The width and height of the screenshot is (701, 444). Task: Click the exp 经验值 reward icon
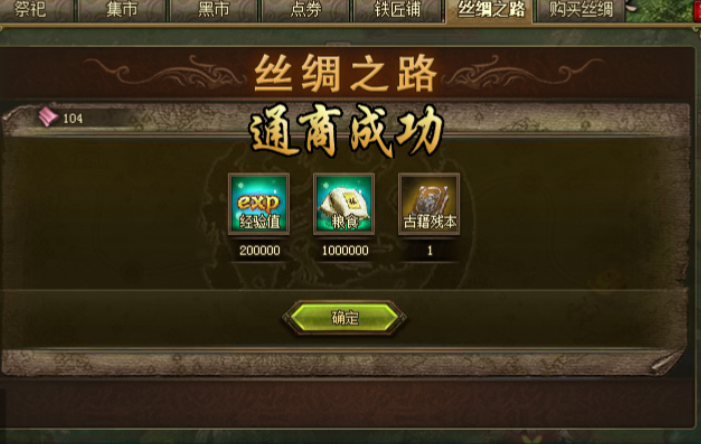[259, 204]
